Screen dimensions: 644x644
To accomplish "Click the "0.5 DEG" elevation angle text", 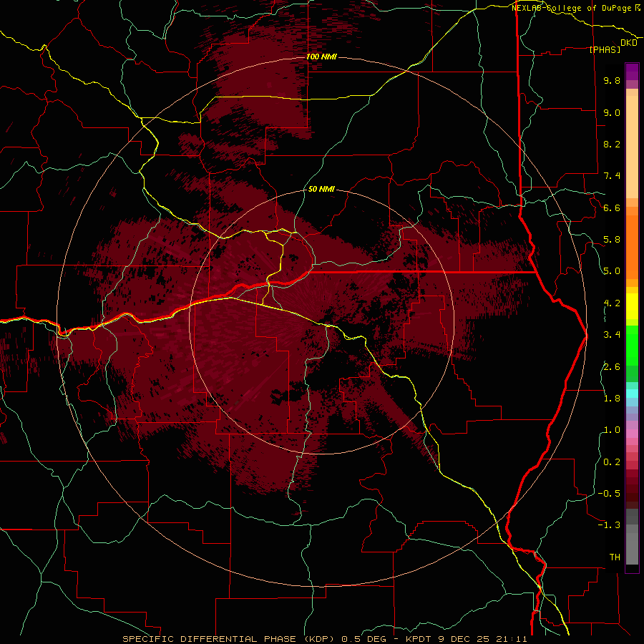I will tap(365, 639).
